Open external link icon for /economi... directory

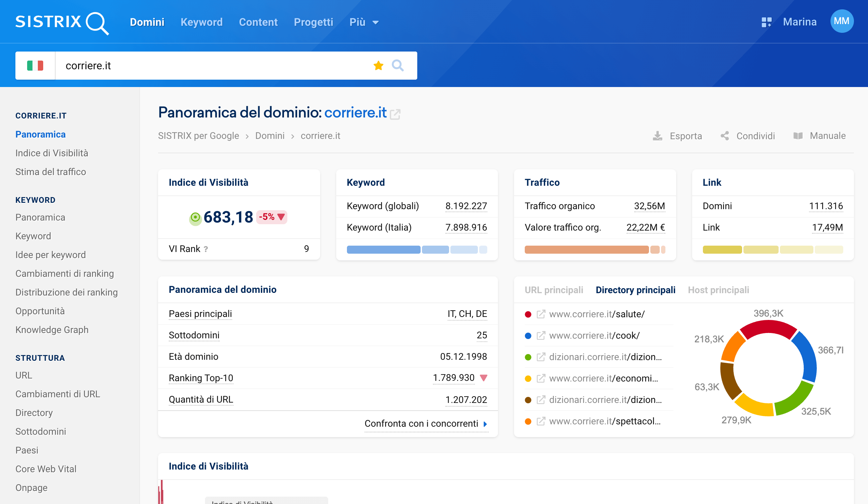coord(541,379)
